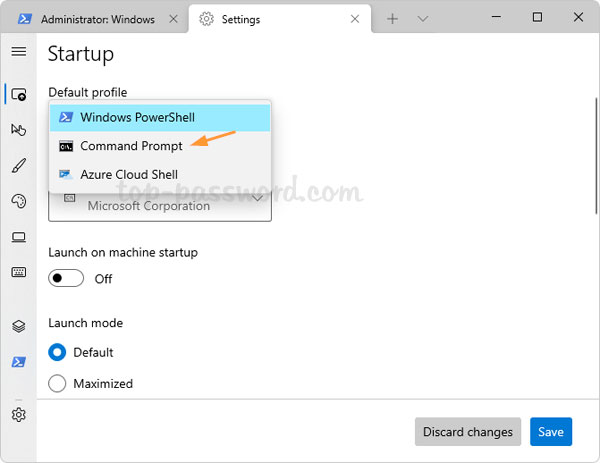Open Color schemes via the palette icon
Image resolution: width=600 pixels, height=463 pixels.
18,201
